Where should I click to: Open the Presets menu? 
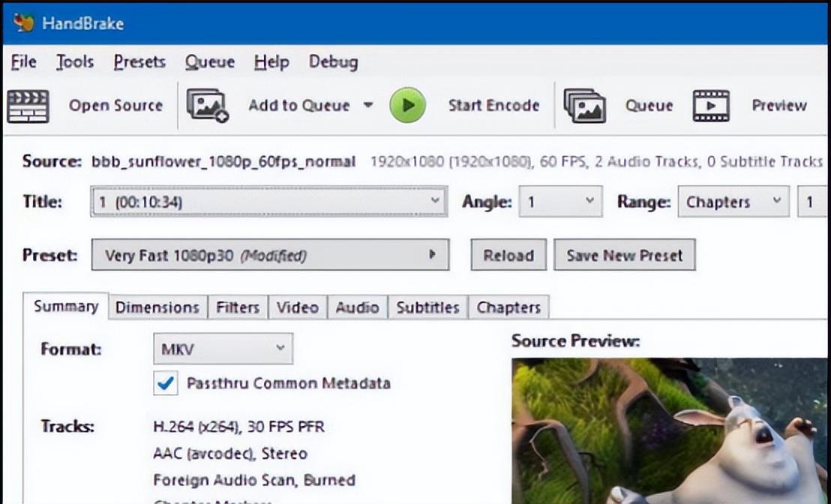[x=139, y=62]
